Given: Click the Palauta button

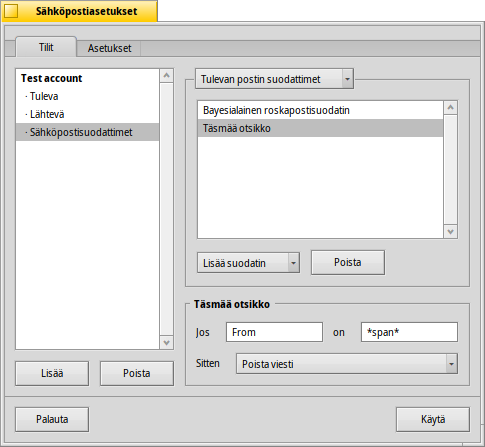Looking at the screenshot, I should [52, 419].
